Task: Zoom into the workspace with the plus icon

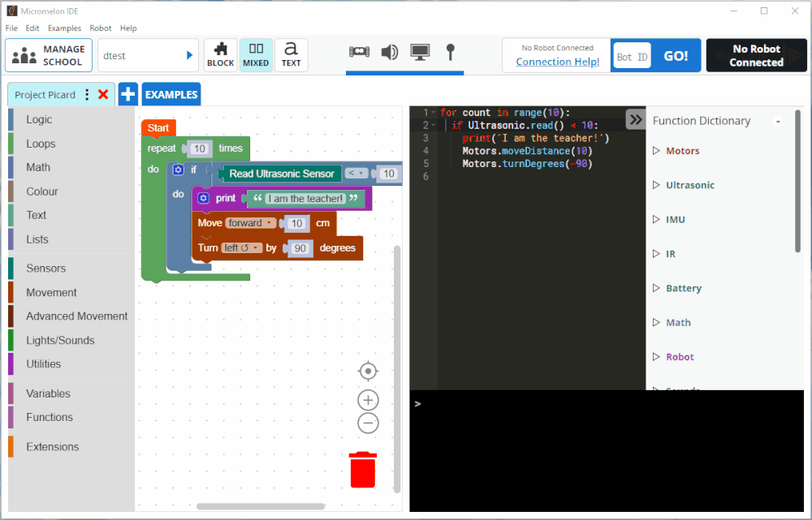Action: click(368, 400)
